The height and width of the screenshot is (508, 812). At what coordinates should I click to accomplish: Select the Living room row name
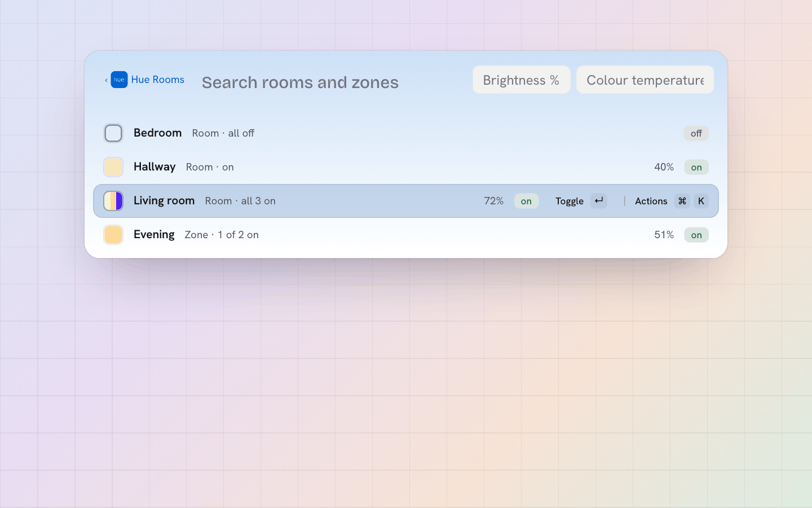(164, 200)
